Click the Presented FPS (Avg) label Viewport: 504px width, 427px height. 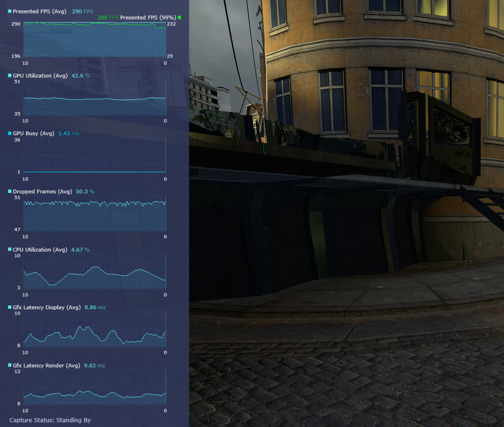tap(39, 11)
